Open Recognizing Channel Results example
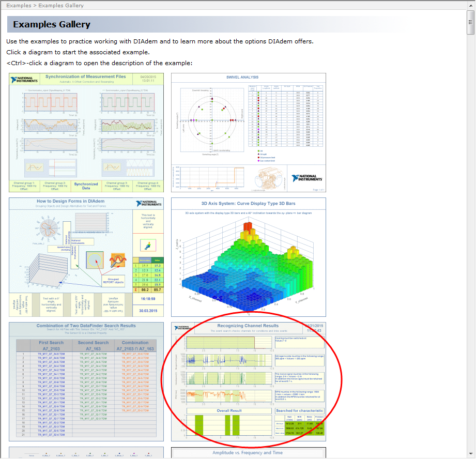The image size is (476, 459). [248, 381]
